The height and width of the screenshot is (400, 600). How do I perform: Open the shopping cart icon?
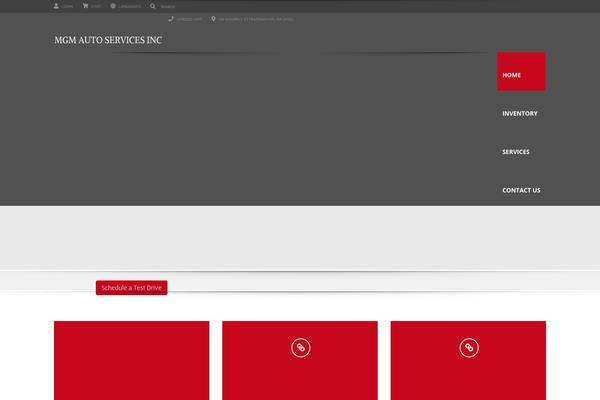(85, 6)
